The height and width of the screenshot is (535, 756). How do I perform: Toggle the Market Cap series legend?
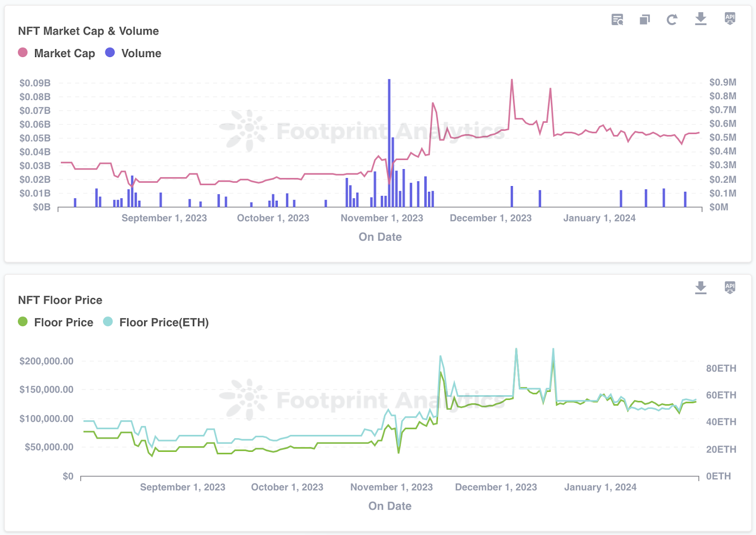pos(64,53)
